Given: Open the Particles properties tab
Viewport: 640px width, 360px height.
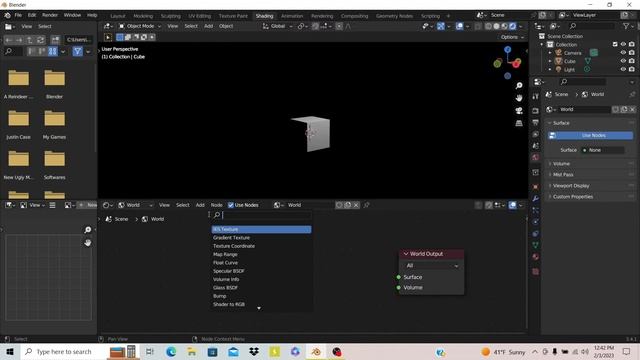Looking at the screenshot, I should point(536,210).
